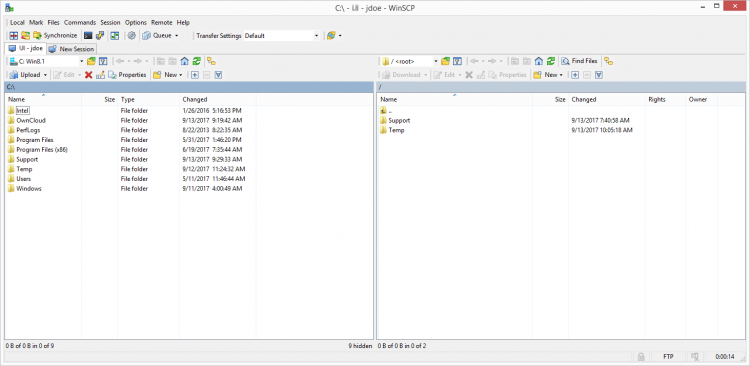Click the Compare Directories icon
The image size is (750, 366).
[x=13, y=35]
